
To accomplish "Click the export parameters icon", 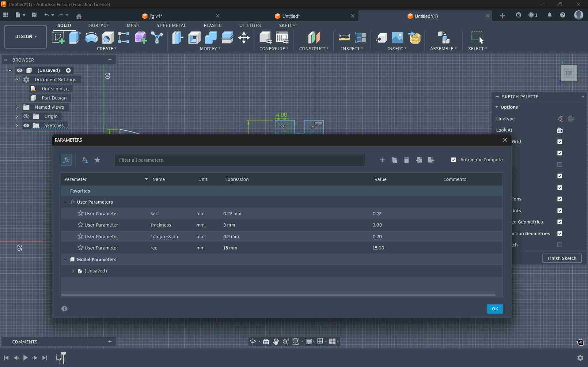I will tap(431, 160).
